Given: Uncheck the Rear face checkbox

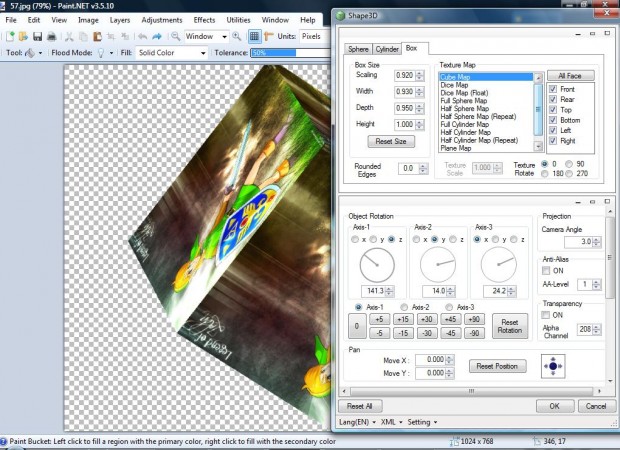Looking at the screenshot, I should click(x=553, y=99).
